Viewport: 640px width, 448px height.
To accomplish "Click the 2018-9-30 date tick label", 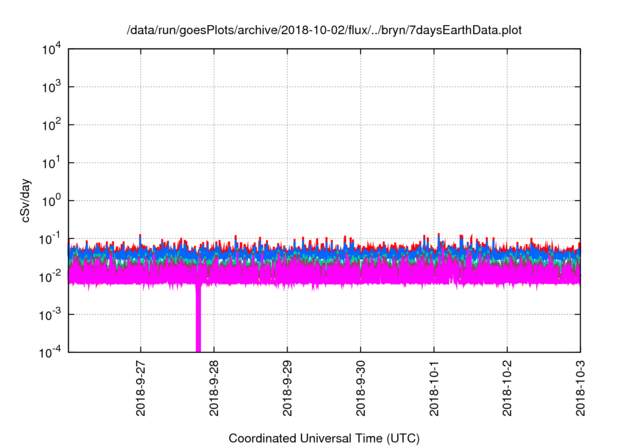I will [x=360, y=388].
